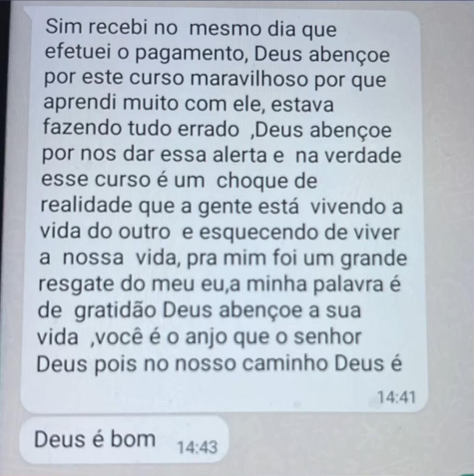474x476 pixels.
Task: Tap the line "Sim recebi no mesmo dia que"
Action: click(x=191, y=28)
